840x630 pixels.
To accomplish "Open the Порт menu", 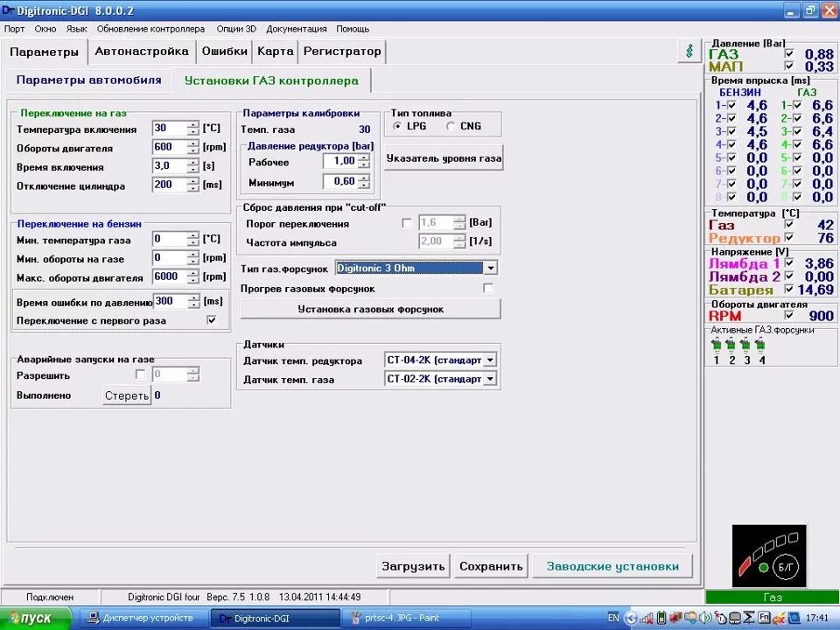I will coord(15,29).
